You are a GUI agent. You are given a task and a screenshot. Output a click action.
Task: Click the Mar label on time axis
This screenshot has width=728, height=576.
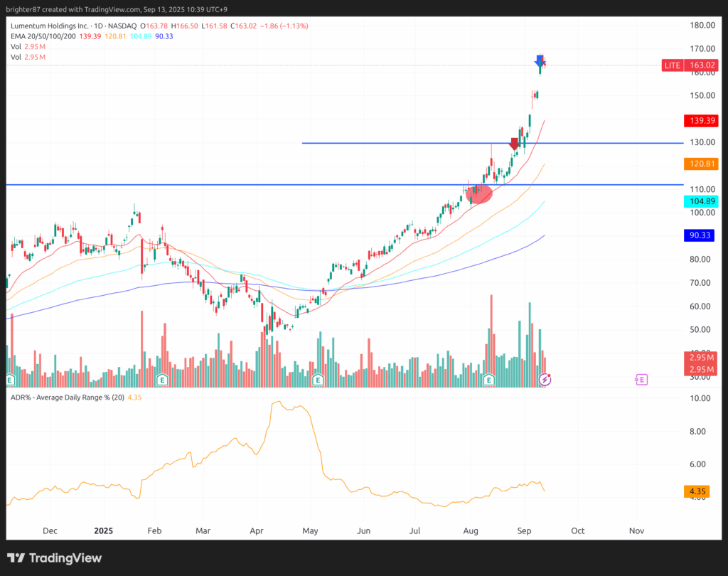pos(203,530)
